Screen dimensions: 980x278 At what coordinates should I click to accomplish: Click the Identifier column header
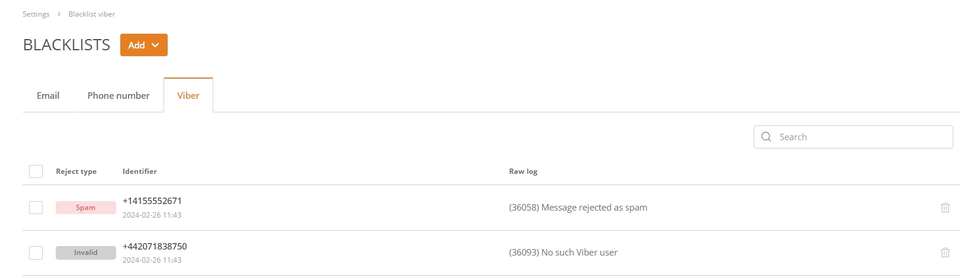point(140,172)
